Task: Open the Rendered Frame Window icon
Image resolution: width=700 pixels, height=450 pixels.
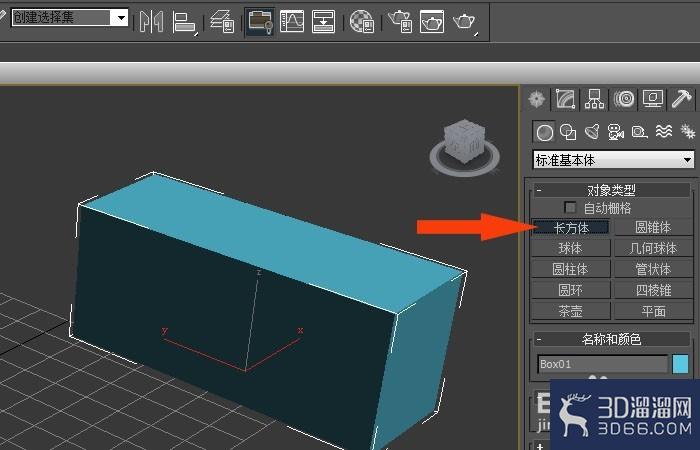Action: coord(432,21)
